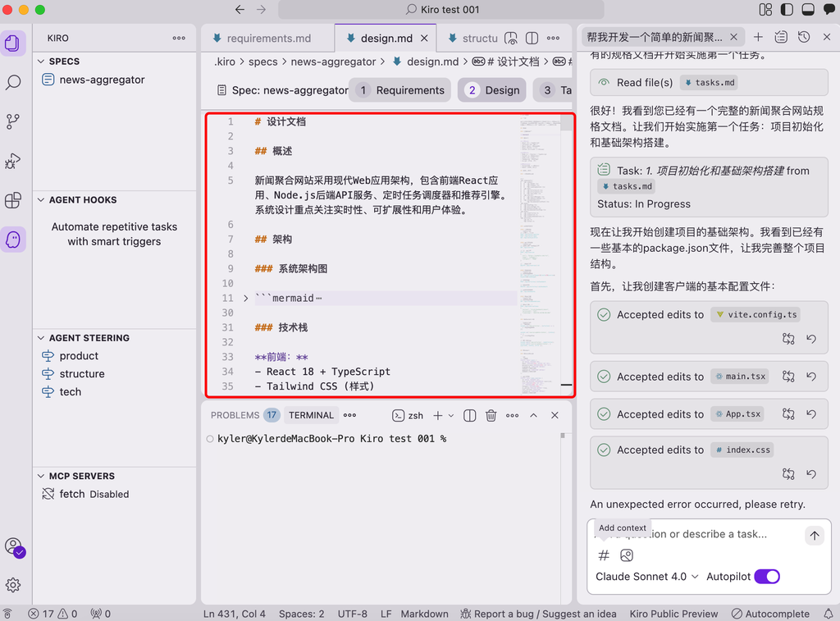Open the product steering file
Screen dimensions: 840x621
[79, 356]
